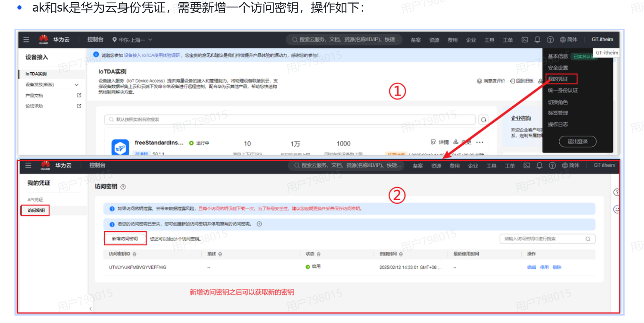644x323 pixels.
Task: Focus the access key ID search field
Action: tap(547, 239)
